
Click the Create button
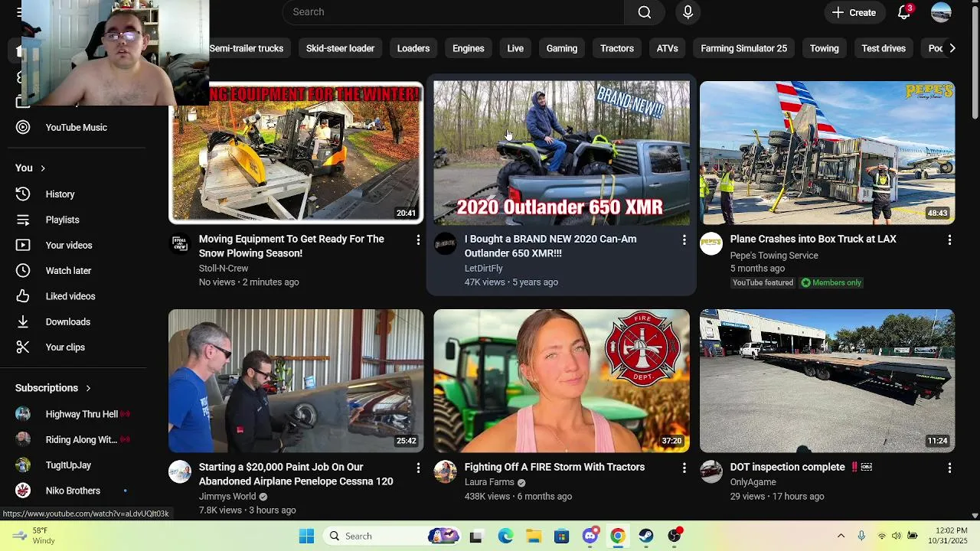click(x=854, y=12)
